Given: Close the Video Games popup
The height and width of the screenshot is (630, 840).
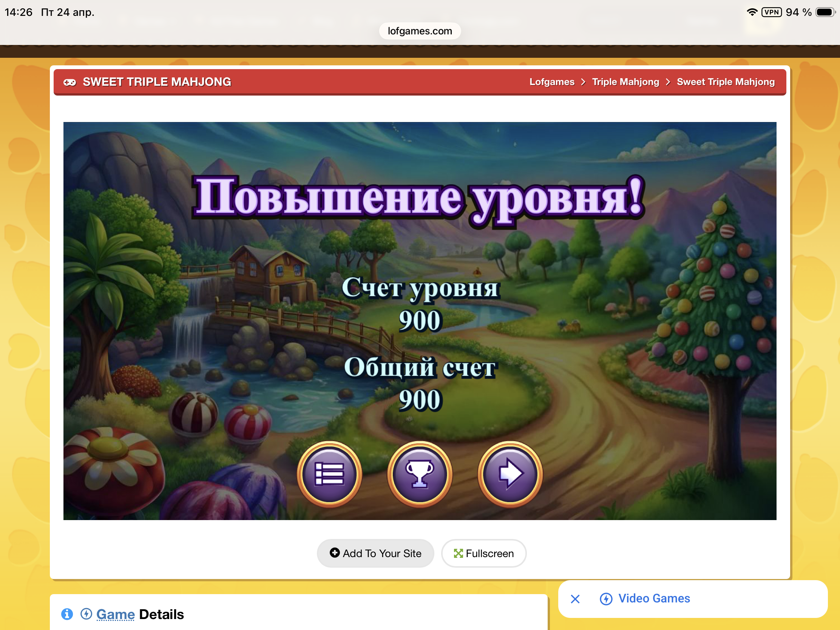Looking at the screenshot, I should (575, 599).
